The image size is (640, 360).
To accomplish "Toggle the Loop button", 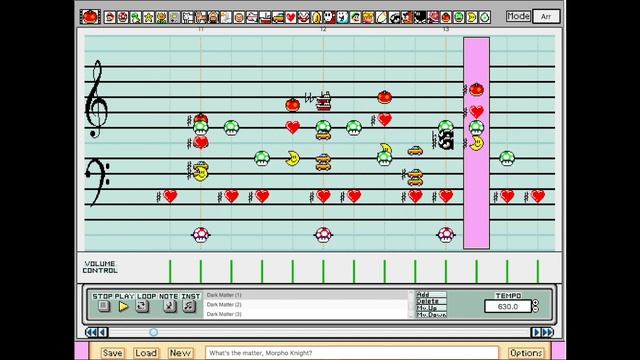I will tap(142, 306).
